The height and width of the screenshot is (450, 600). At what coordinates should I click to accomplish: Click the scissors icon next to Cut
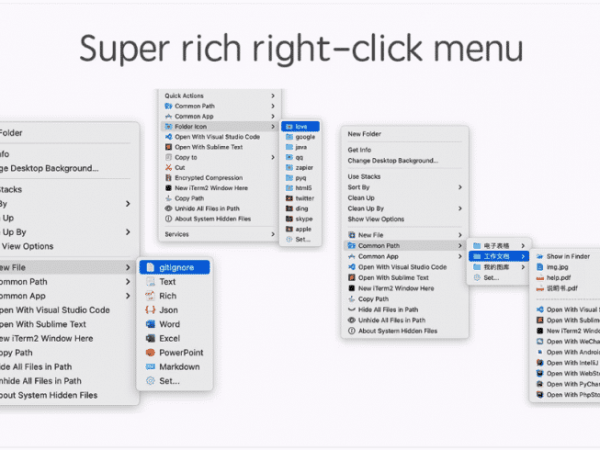pyautogui.click(x=168, y=168)
